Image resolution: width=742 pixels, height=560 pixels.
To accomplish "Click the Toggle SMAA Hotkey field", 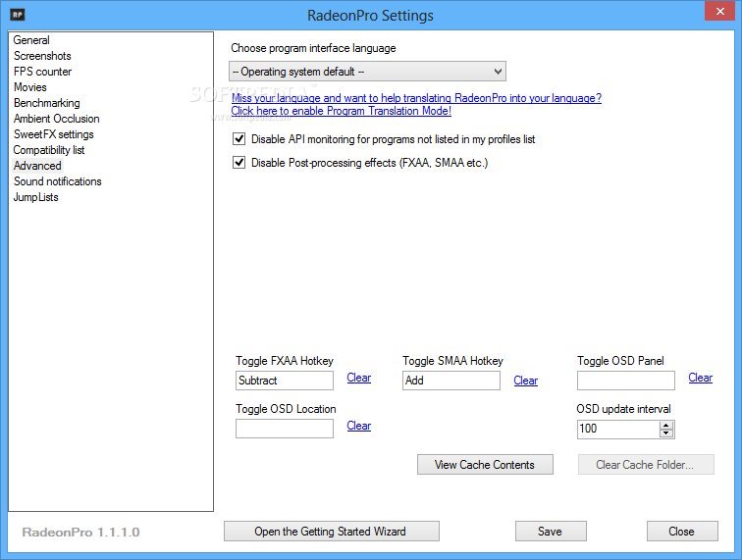I will pos(450,381).
